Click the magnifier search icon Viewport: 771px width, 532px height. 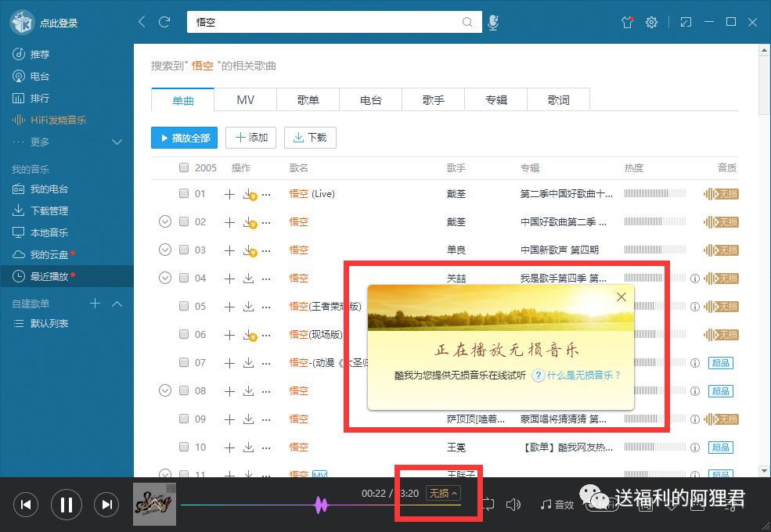click(467, 22)
